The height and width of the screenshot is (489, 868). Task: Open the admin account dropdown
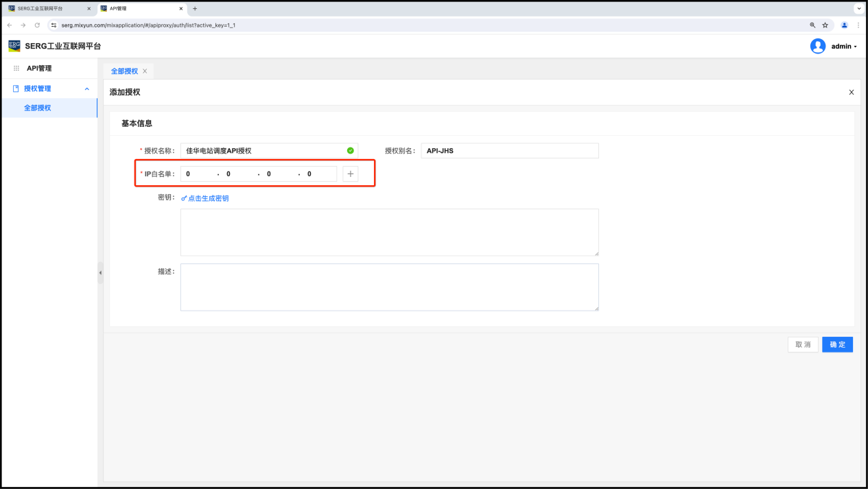pyautogui.click(x=844, y=47)
